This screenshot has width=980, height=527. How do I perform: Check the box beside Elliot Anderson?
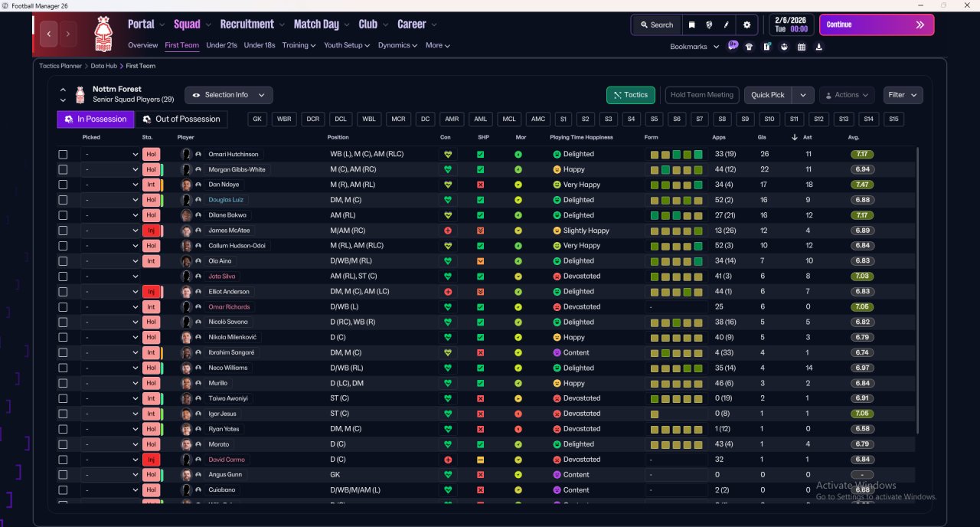63,292
